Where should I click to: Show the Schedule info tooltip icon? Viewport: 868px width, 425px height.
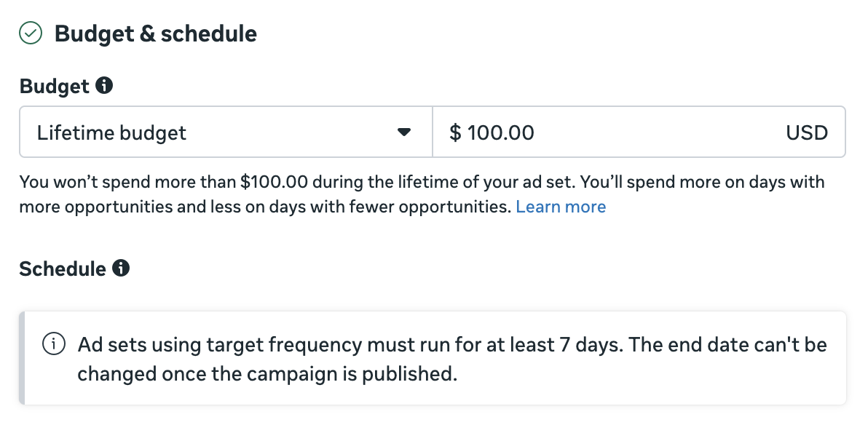pos(121,269)
